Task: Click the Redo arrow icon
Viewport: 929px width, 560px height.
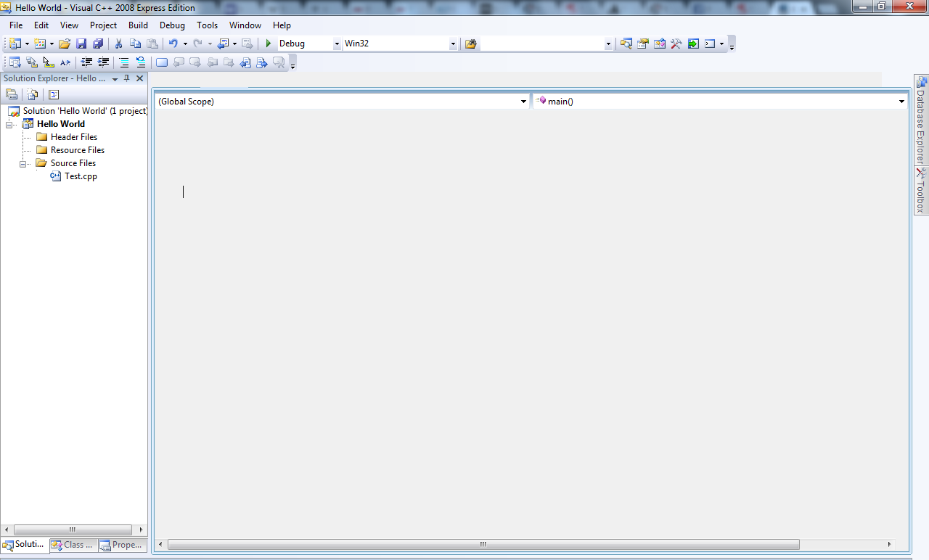Action: pos(197,44)
